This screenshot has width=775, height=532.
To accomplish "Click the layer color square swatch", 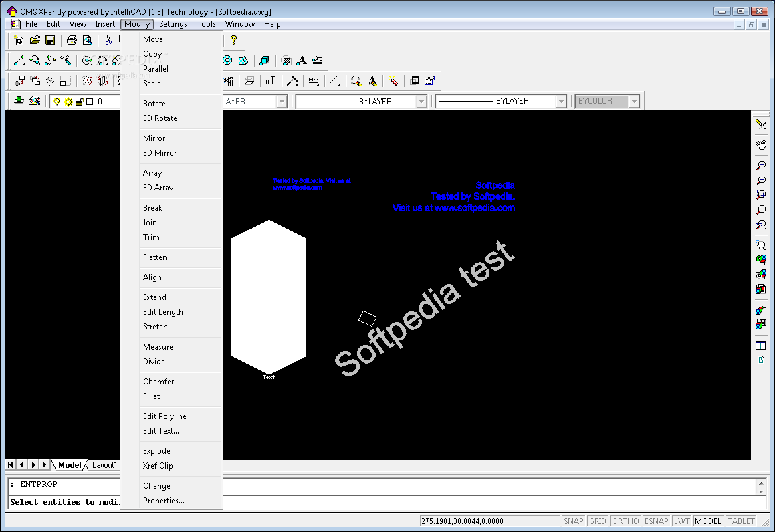I will click(x=90, y=102).
